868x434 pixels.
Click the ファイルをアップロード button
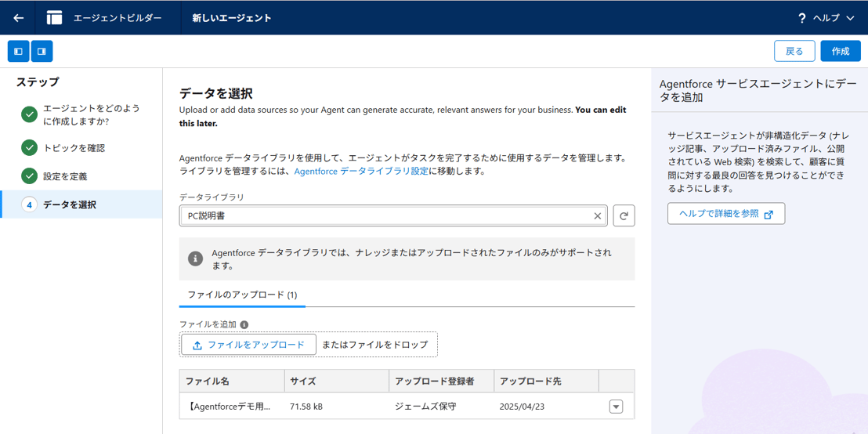[248, 345]
